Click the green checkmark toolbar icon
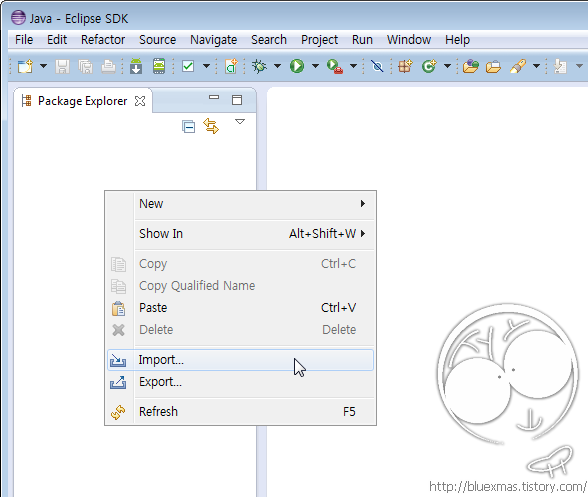The image size is (588, 497). 188,66
